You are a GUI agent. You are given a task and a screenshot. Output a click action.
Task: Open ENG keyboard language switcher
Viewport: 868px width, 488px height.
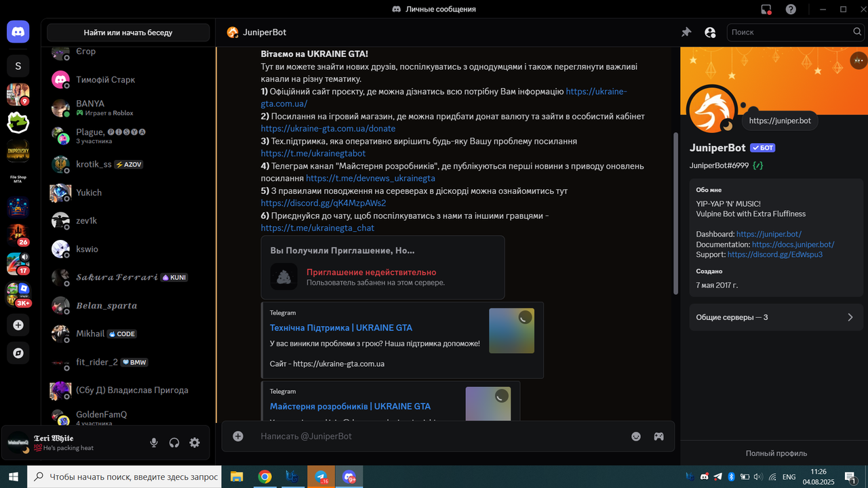coord(789,476)
